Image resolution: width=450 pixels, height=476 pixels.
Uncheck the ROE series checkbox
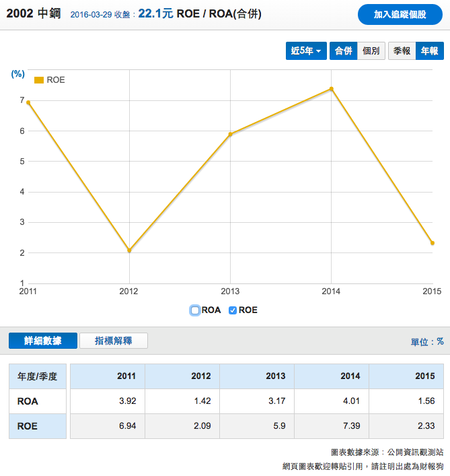(x=233, y=310)
